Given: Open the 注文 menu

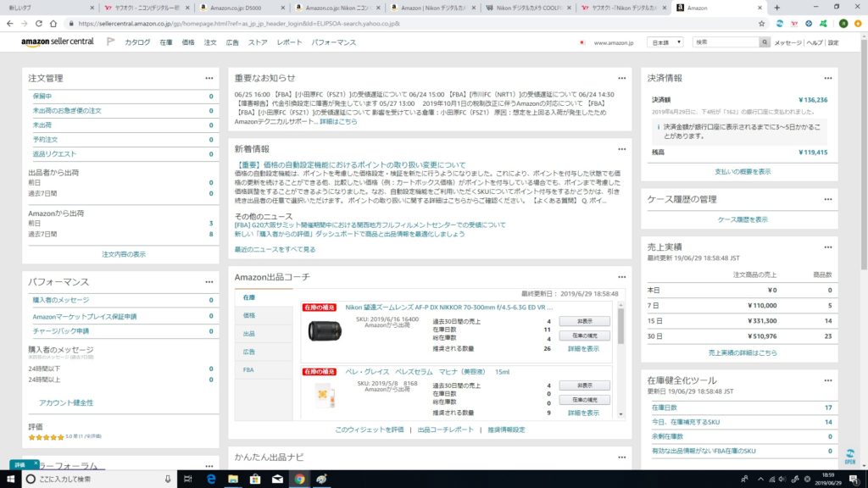Looking at the screenshot, I should click(x=210, y=42).
